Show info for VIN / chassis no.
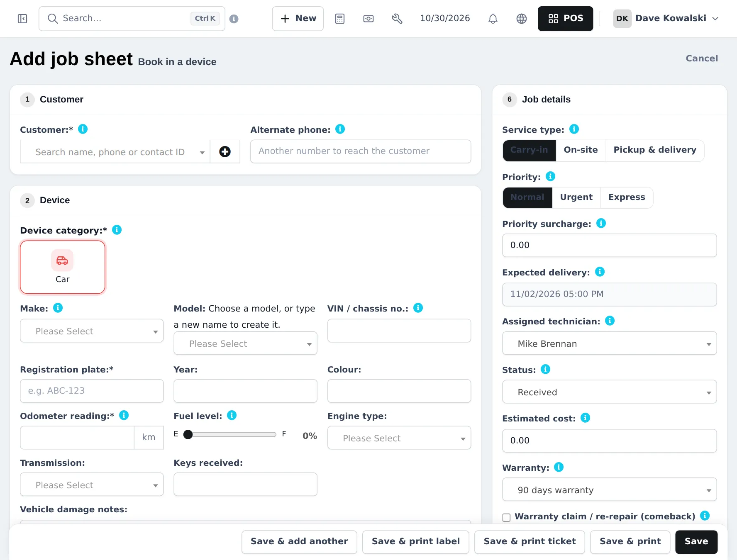This screenshot has height=560, width=737. point(418,308)
